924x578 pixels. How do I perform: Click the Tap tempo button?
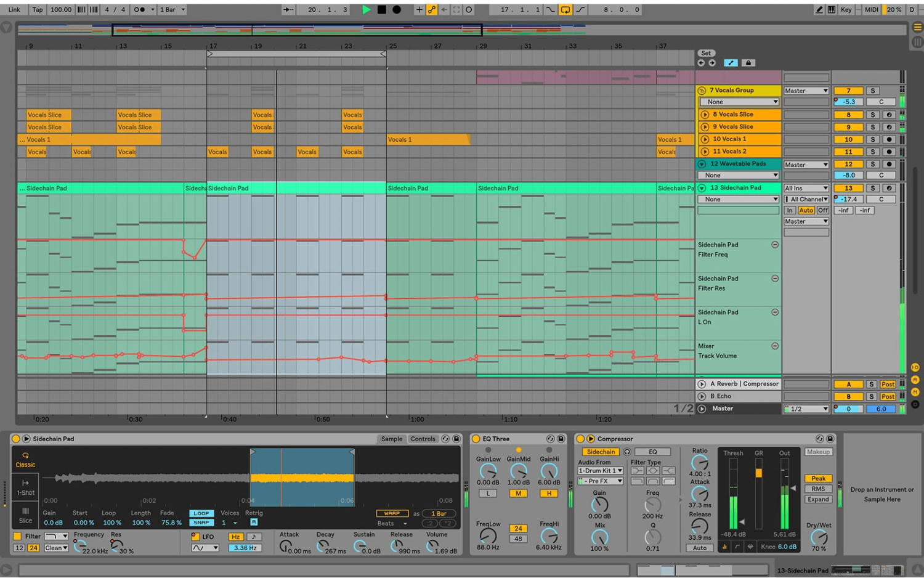[37, 9]
